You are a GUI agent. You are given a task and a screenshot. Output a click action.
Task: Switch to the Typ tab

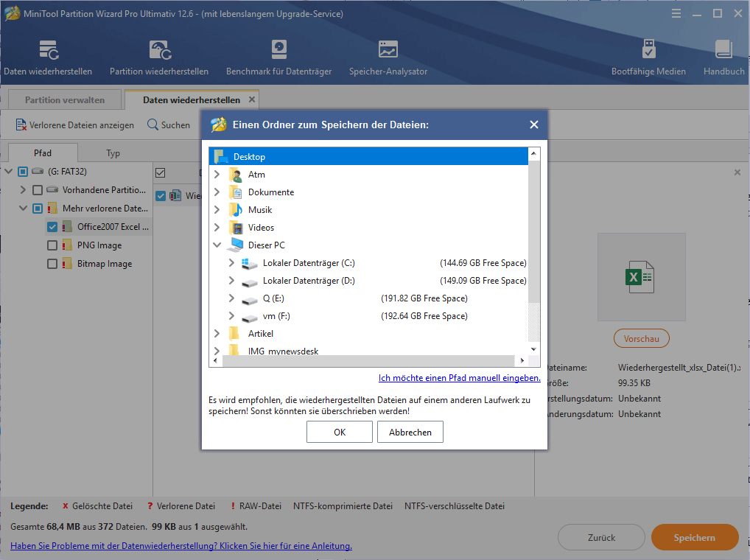(x=113, y=153)
